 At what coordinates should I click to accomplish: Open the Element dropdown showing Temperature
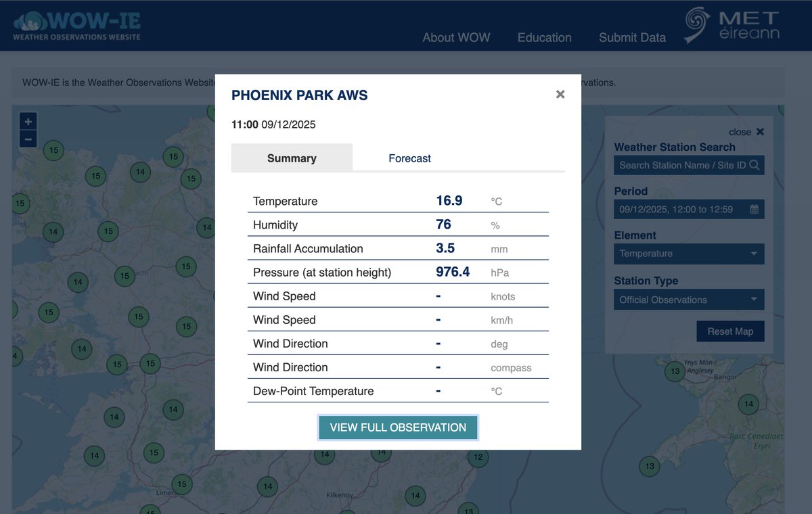click(x=689, y=254)
